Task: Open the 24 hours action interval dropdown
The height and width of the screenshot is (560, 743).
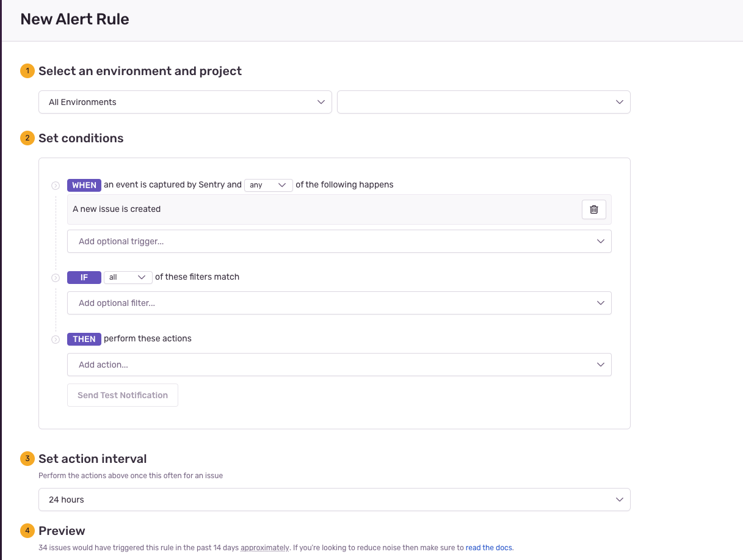Action: [x=334, y=500]
